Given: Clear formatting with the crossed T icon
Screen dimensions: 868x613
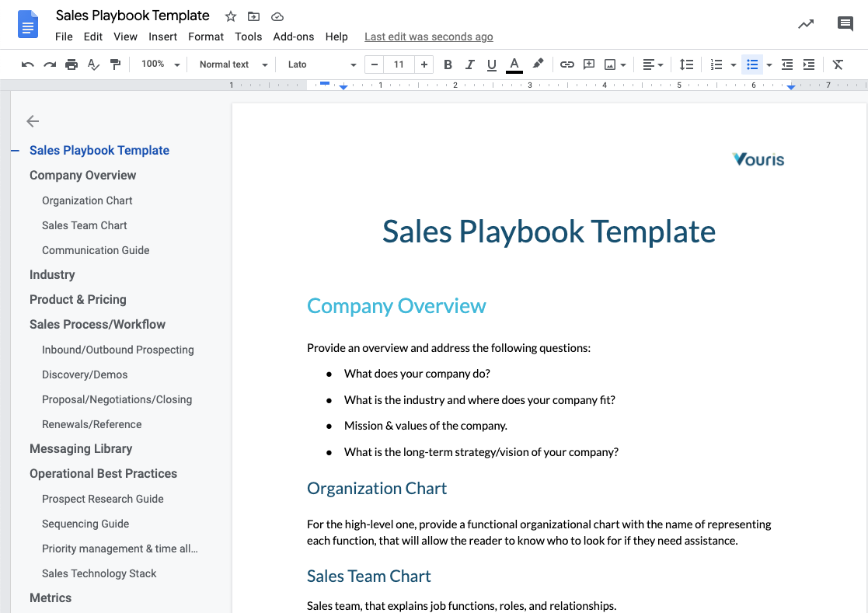Looking at the screenshot, I should (x=838, y=64).
